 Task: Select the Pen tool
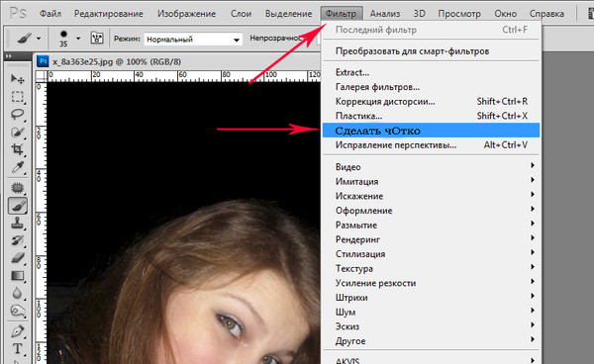[18, 331]
